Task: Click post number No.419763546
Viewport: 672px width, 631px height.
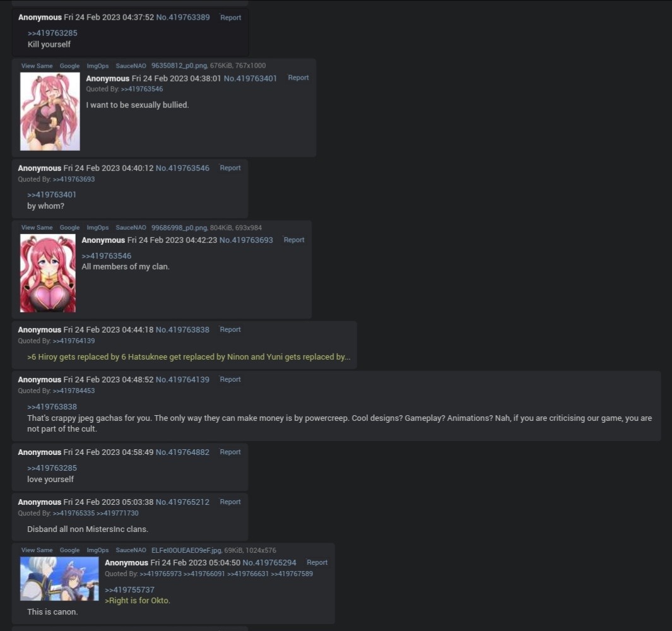Action: pos(182,168)
